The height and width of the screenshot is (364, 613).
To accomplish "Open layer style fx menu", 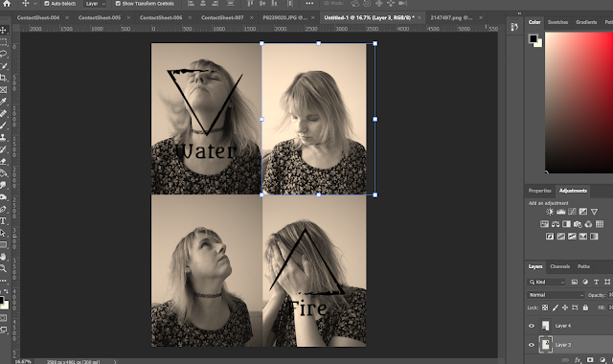I will pyautogui.click(x=578, y=360).
